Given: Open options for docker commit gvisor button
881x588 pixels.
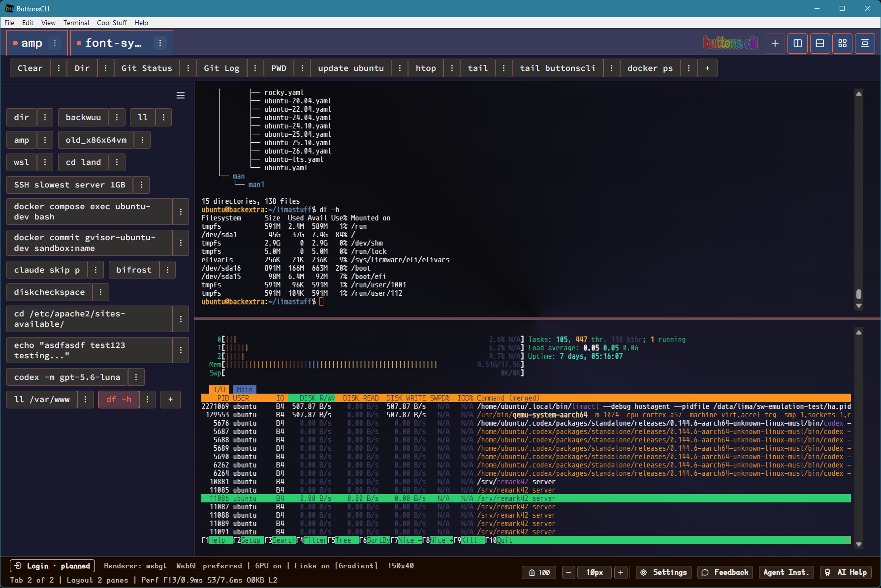Looking at the screenshot, I should pyautogui.click(x=181, y=243).
